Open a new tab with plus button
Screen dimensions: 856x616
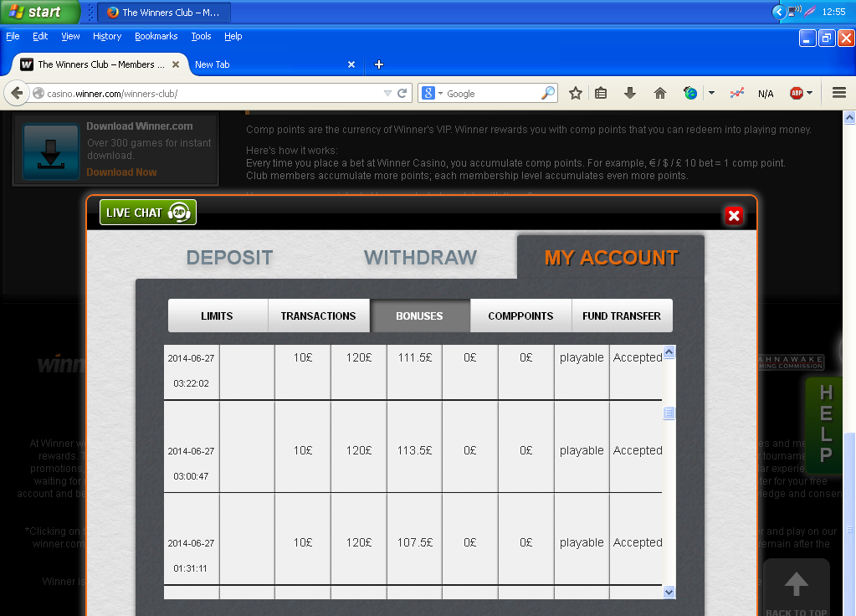point(379,64)
